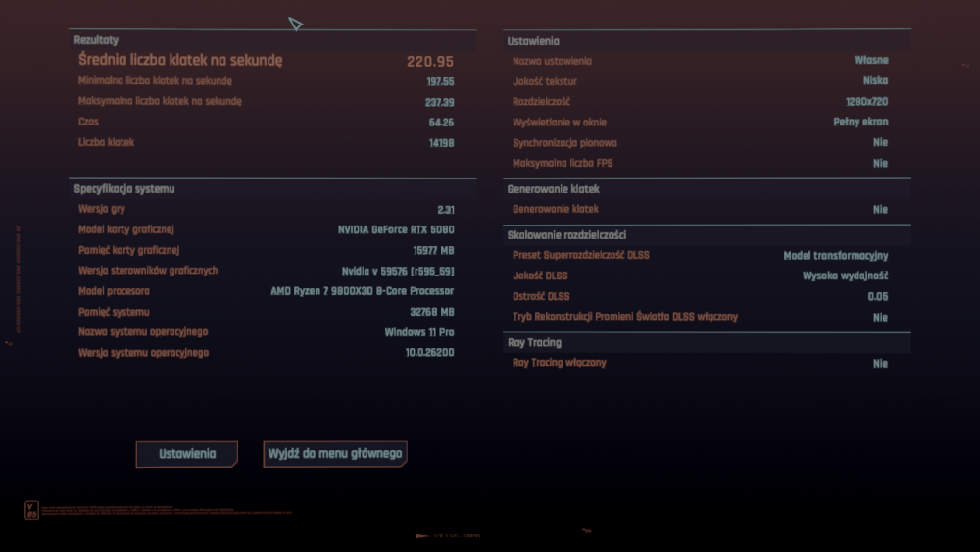Image resolution: width=980 pixels, height=552 pixels.
Task: Select the DLSS sharpness value 0.05
Action: (x=878, y=297)
